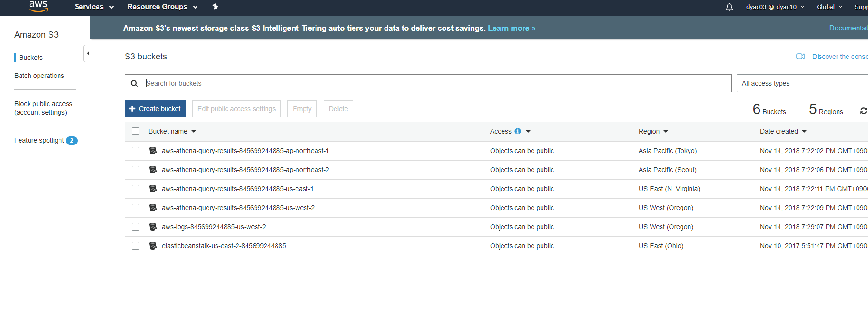Click the Access column info icon
The width and height of the screenshot is (868, 317).
518,131
